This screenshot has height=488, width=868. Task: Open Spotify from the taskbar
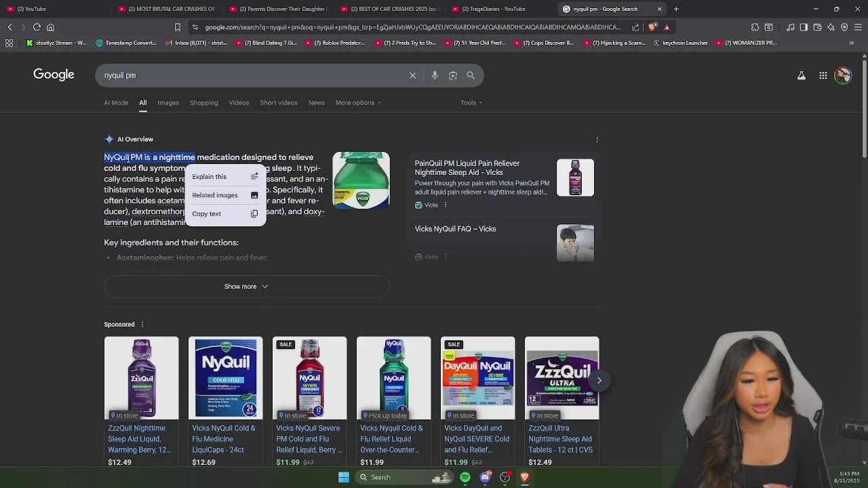[x=465, y=477]
